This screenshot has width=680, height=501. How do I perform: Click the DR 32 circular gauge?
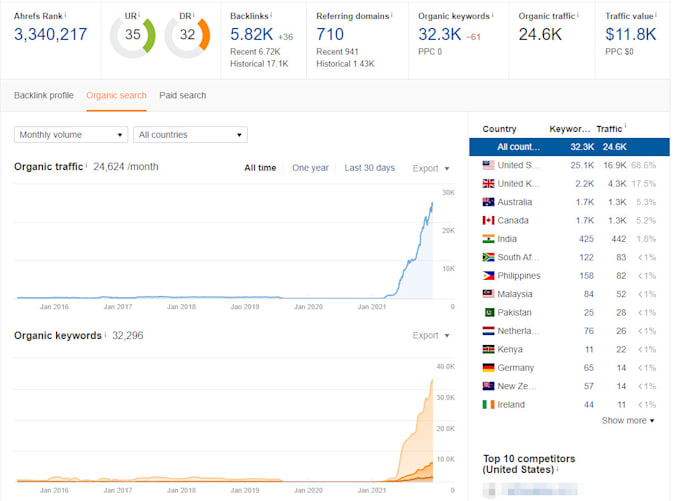click(187, 37)
